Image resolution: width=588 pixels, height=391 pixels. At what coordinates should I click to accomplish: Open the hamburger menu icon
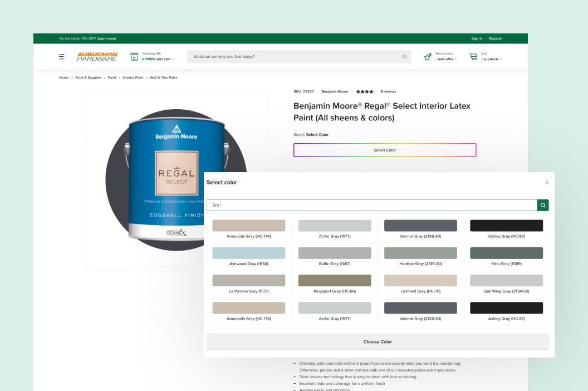tap(61, 57)
